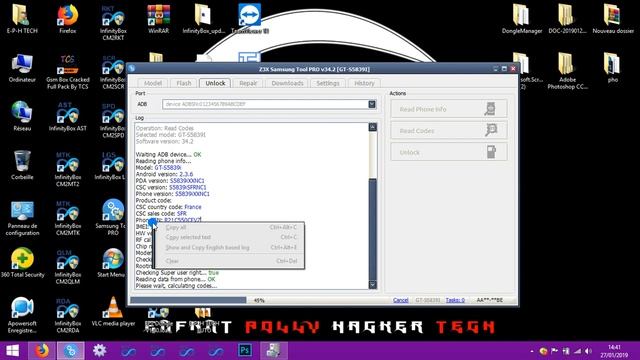The height and width of the screenshot is (360, 640).
Task: Open the WinRAR desktop icon
Action: click(x=158, y=18)
